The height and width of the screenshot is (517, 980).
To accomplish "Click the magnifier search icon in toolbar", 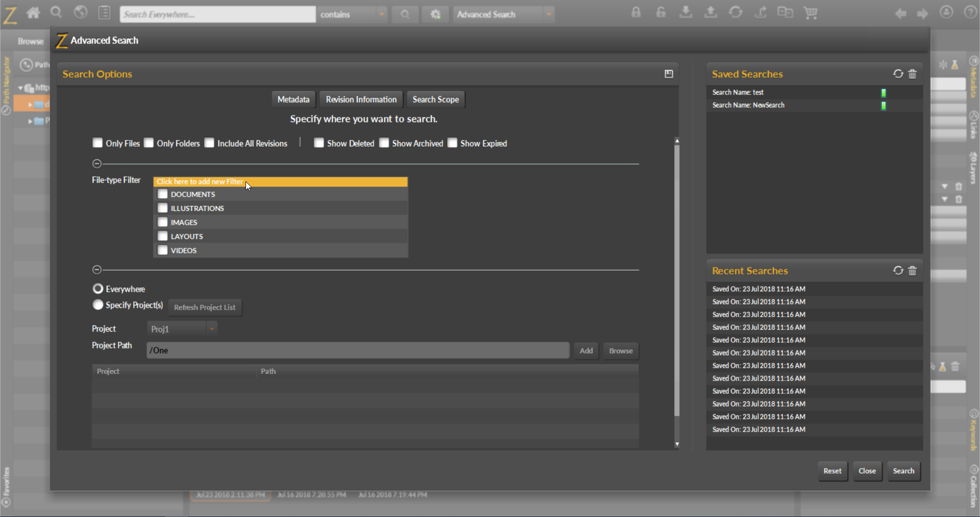I will point(56,13).
